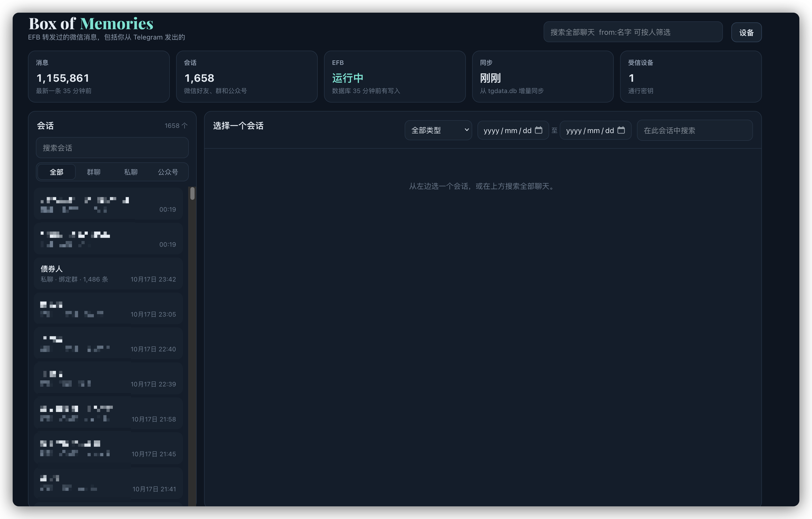Select the 私聊 filter tab
This screenshot has height=519, width=812.
click(131, 172)
